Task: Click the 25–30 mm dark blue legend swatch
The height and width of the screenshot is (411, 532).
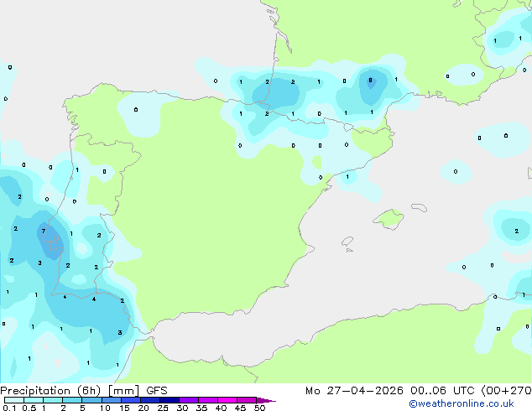Action: point(169,400)
